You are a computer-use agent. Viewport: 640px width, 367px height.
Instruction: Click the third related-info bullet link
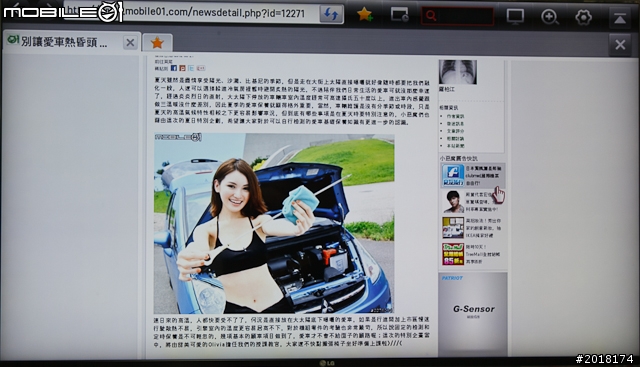coord(455,131)
